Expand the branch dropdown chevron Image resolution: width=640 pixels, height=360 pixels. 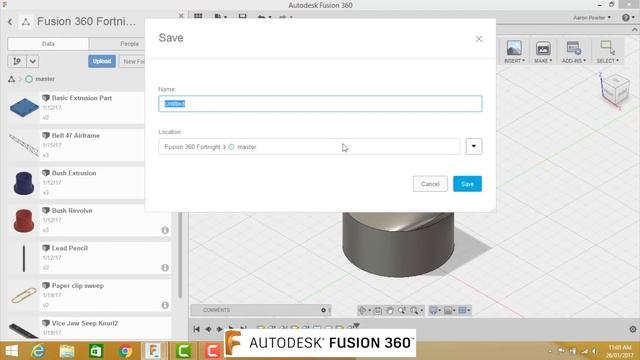tap(33, 61)
